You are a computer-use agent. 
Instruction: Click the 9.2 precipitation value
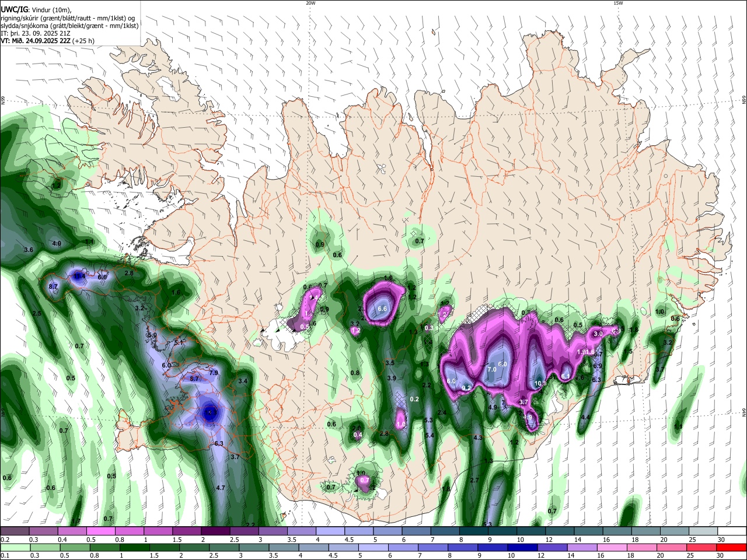point(466,387)
